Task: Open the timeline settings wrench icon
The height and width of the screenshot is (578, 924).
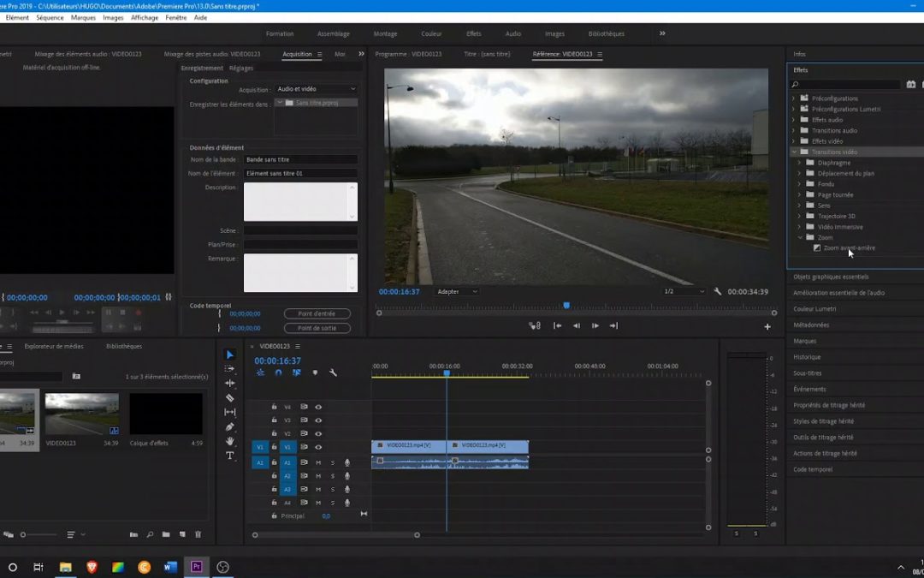Action: pyautogui.click(x=335, y=372)
